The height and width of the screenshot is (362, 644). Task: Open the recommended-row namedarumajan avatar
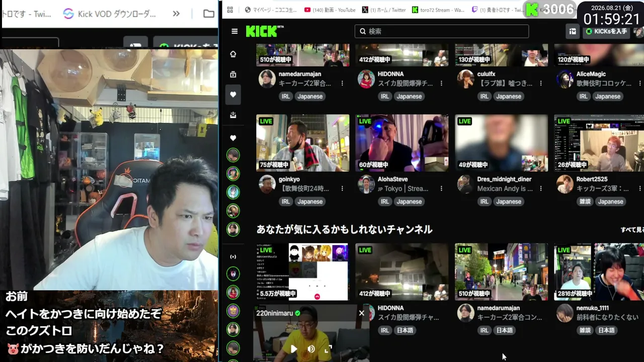(x=465, y=313)
